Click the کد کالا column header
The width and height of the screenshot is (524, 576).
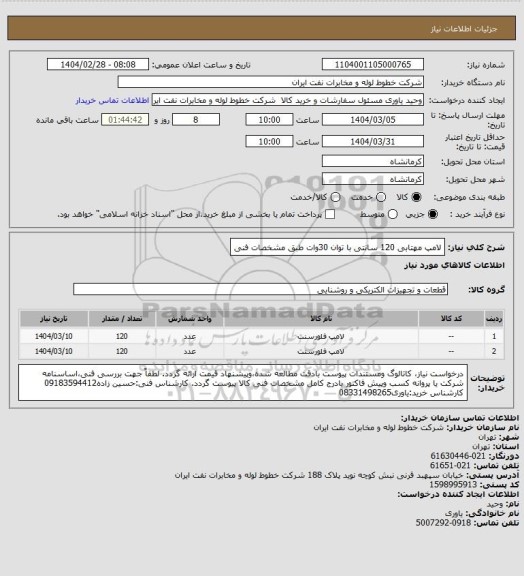451,318
